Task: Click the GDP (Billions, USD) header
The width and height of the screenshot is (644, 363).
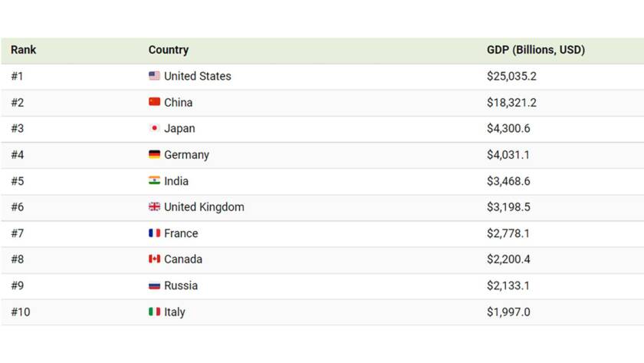Action: pyautogui.click(x=536, y=50)
